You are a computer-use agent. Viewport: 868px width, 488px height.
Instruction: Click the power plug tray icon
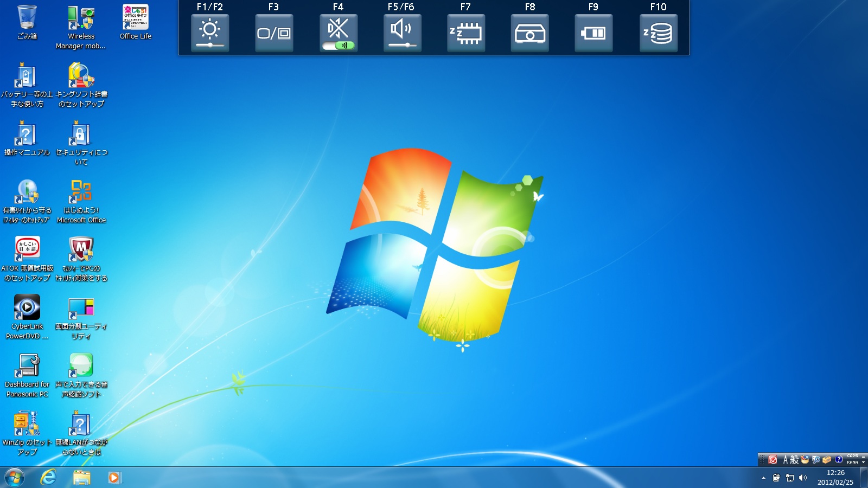pos(776,478)
